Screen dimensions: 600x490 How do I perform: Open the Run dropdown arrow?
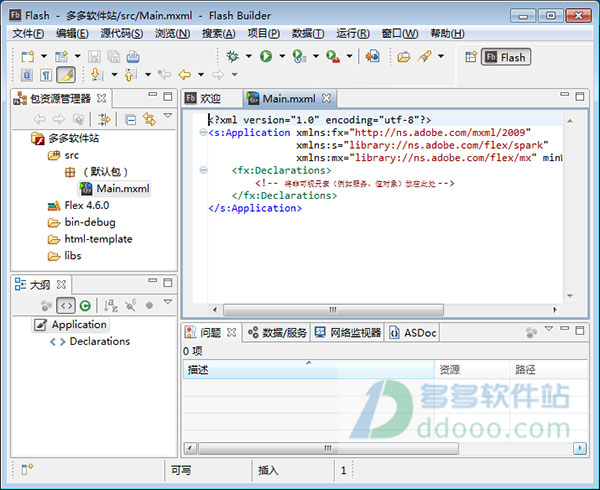(x=282, y=56)
